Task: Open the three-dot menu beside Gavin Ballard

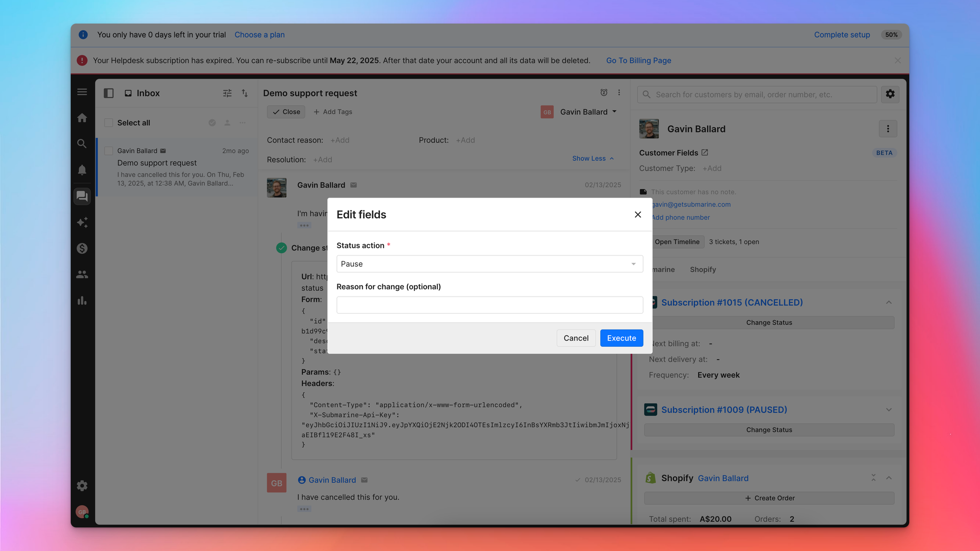Action: [888, 128]
